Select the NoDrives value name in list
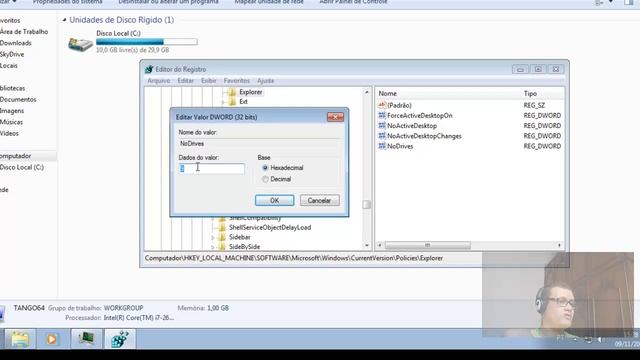This screenshot has height=360, width=640. coord(400,146)
